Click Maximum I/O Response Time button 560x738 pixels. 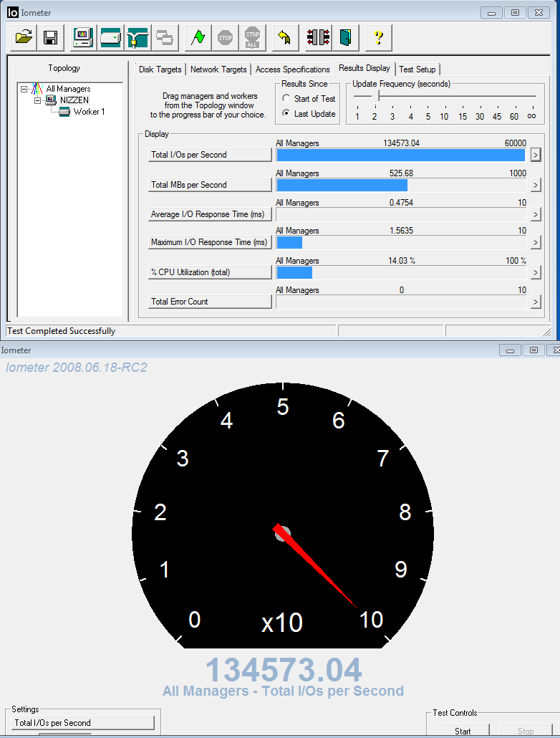pos(210,242)
